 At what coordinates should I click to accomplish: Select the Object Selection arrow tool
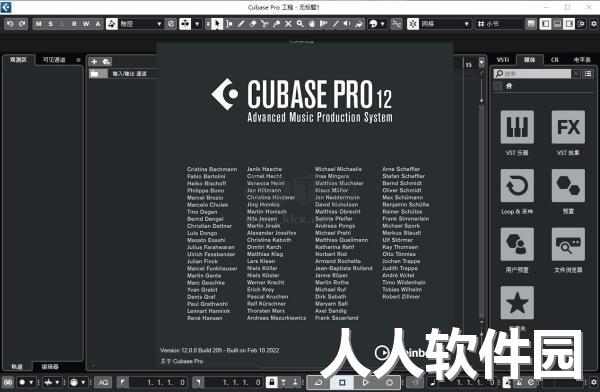(x=217, y=24)
